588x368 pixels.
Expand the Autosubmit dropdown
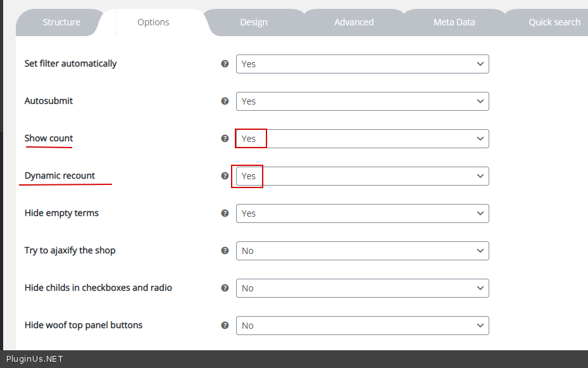point(362,101)
